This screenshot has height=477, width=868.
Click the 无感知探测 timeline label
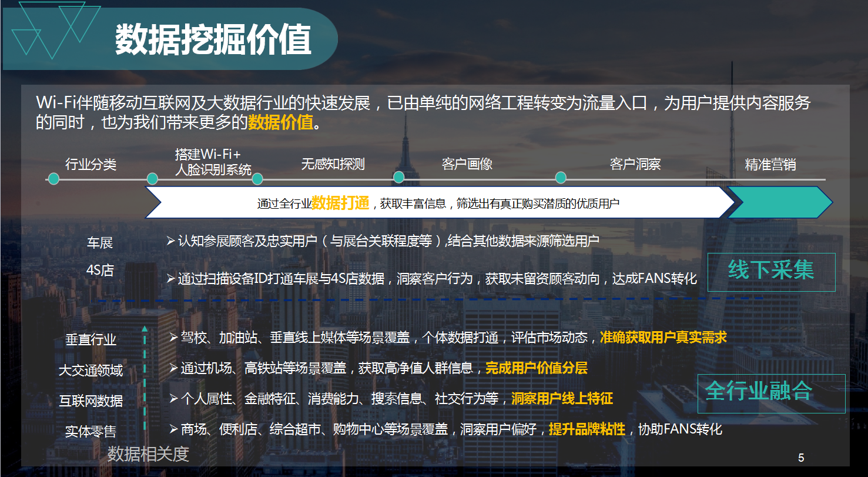click(333, 164)
